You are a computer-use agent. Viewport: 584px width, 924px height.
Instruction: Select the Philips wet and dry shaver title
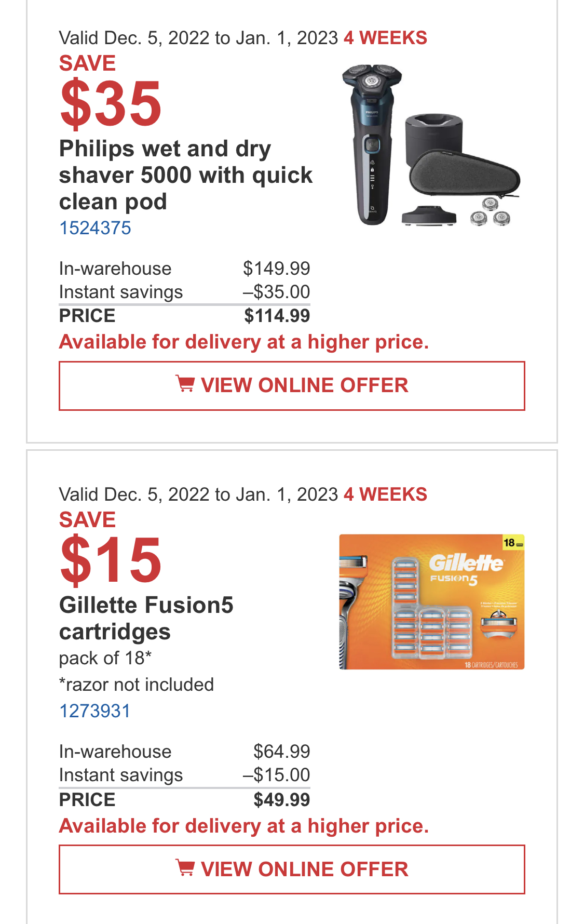(x=186, y=175)
